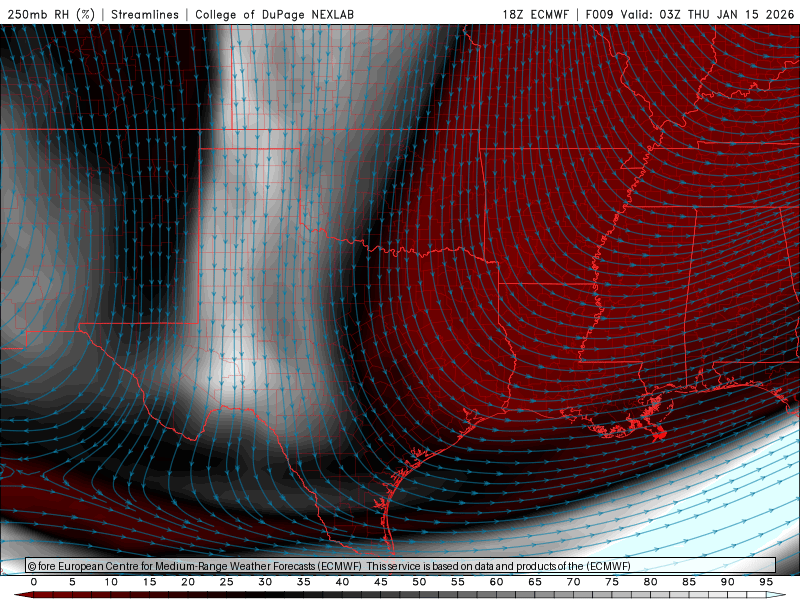Click the '65' color scale label
This screenshot has height=600, width=800.
click(535, 582)
